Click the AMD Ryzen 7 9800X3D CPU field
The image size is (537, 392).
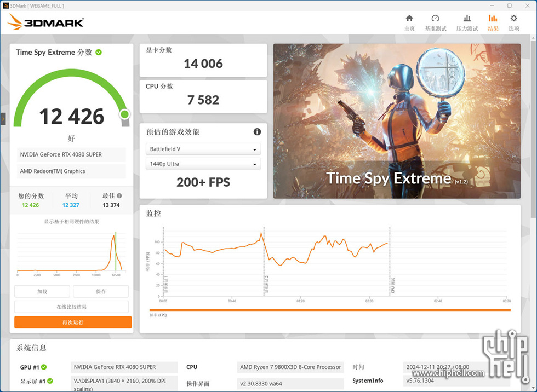[x=290, y=367]
